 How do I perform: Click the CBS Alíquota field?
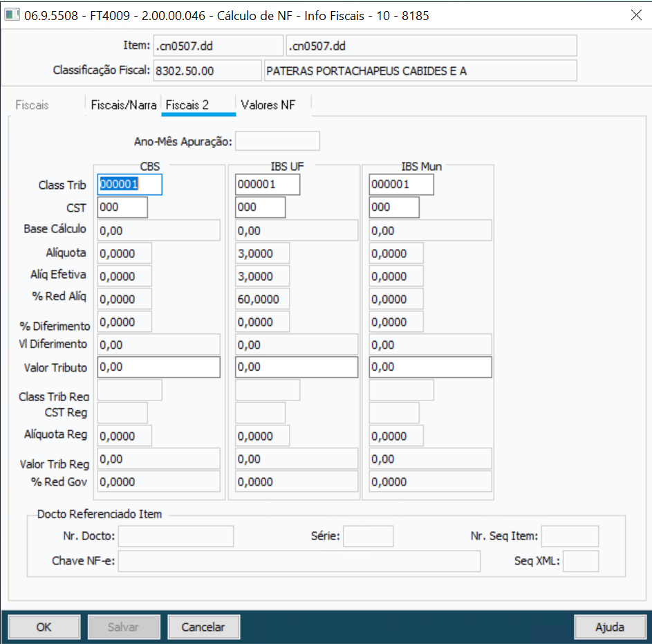click(x=124, y=253)
